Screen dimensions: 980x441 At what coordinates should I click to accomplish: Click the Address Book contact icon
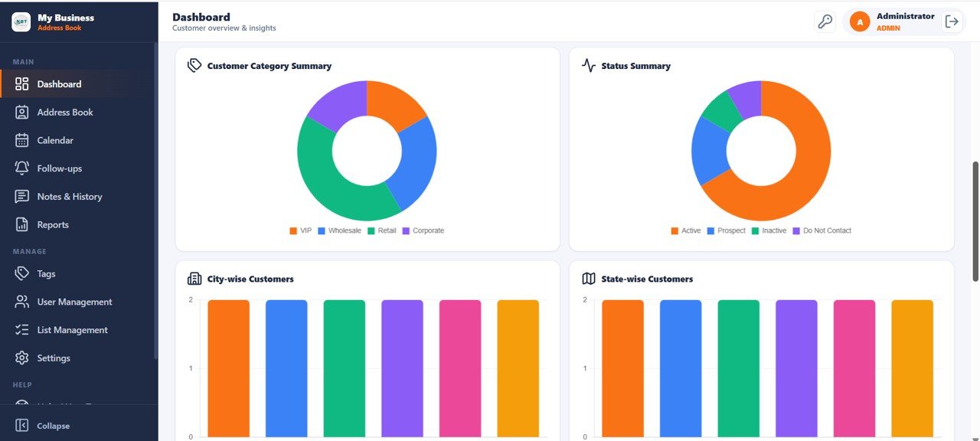point(22,113)
